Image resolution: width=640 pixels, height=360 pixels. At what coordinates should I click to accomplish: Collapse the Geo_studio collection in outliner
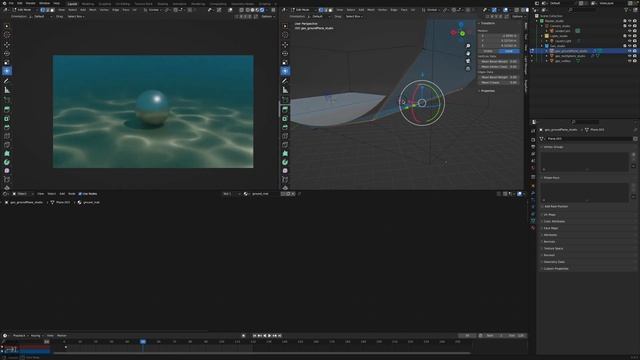pyautogui.click(x=542, y=46)
